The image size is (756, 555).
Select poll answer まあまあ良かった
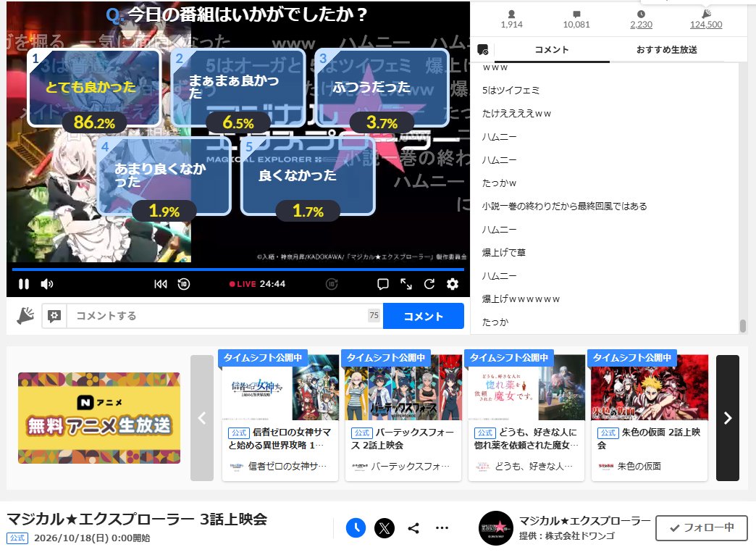pyautogui.click(x=238, y=88)
